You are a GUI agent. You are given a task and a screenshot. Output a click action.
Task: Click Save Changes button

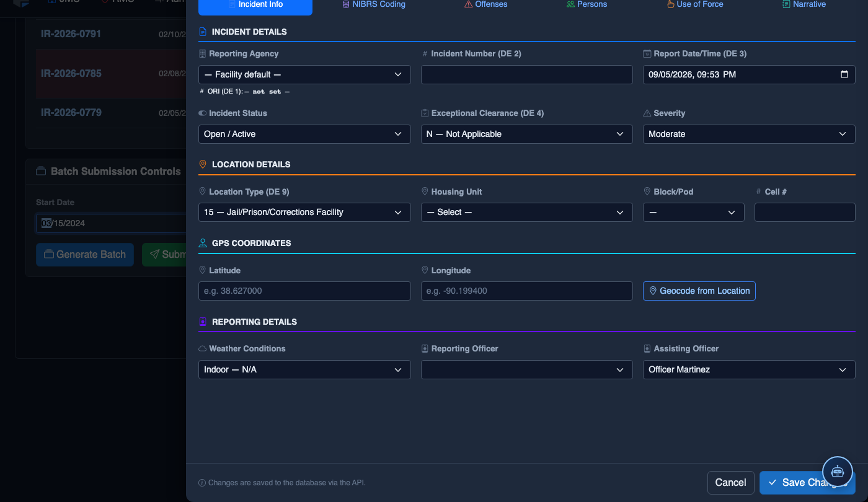[807, 483]
